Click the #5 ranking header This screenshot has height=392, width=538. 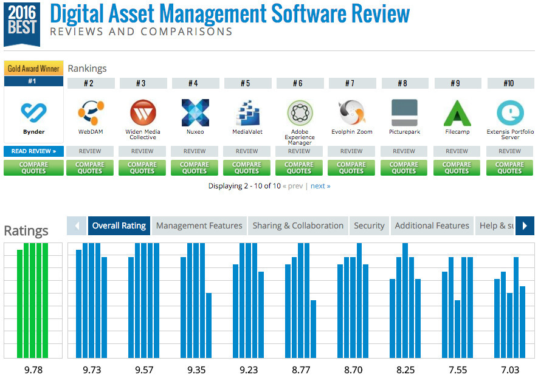tap(248, 83)
